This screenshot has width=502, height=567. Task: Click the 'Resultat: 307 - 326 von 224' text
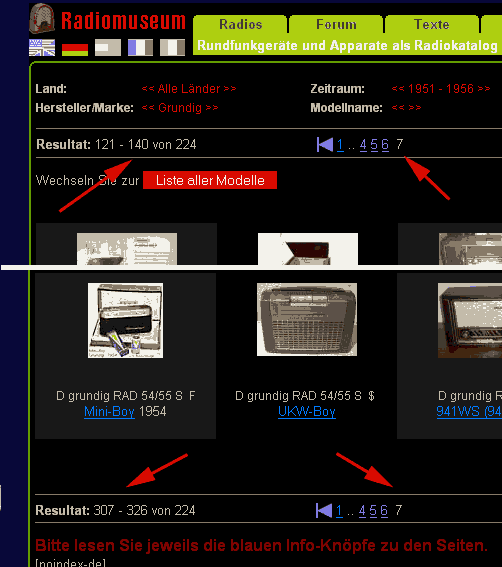click(115, 511)
